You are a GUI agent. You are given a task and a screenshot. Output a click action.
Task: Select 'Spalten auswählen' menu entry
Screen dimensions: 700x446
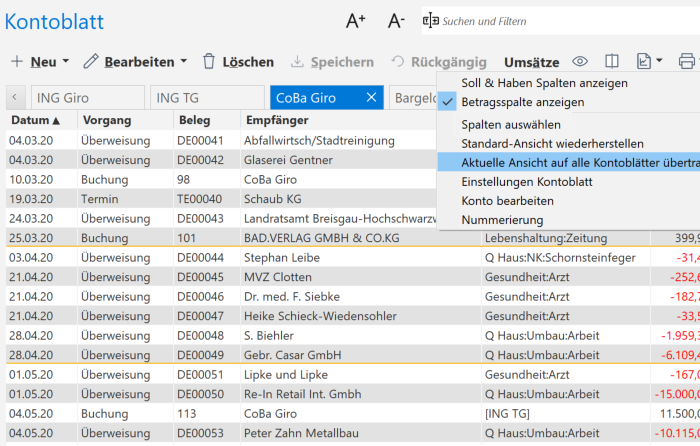click(511, 125)
